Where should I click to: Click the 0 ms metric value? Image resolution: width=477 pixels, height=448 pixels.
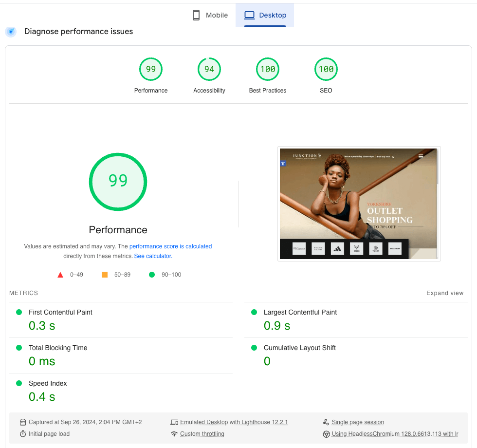point(42,361)
